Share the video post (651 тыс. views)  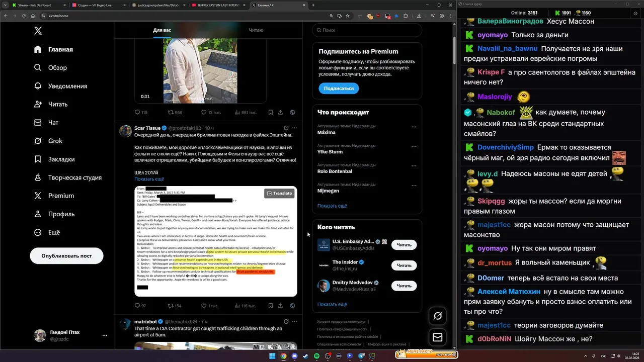(x=281, y=113)
